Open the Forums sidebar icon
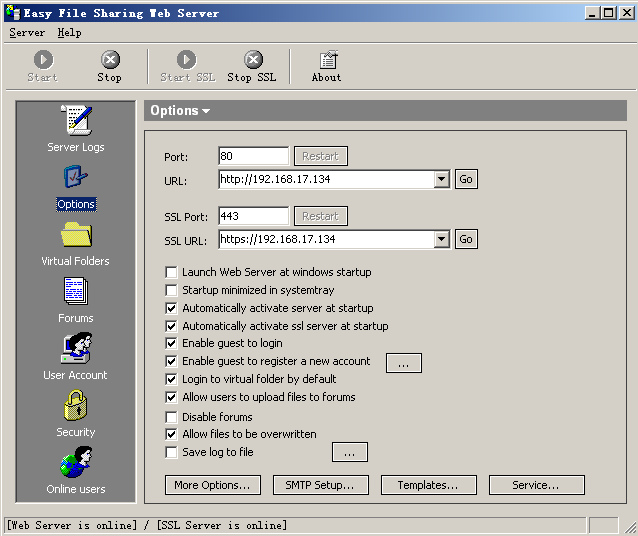The image size is (638, 536). [x=76, y=291]
